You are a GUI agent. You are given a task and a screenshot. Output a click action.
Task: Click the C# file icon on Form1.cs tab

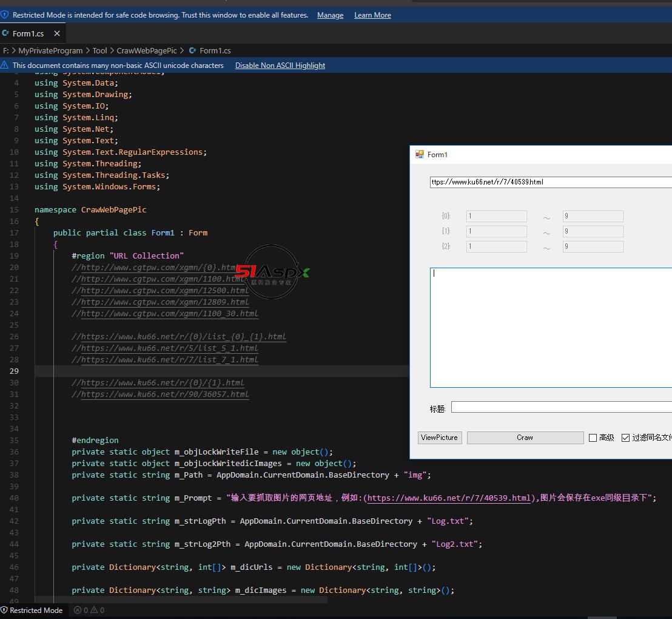tap(5, 33)
